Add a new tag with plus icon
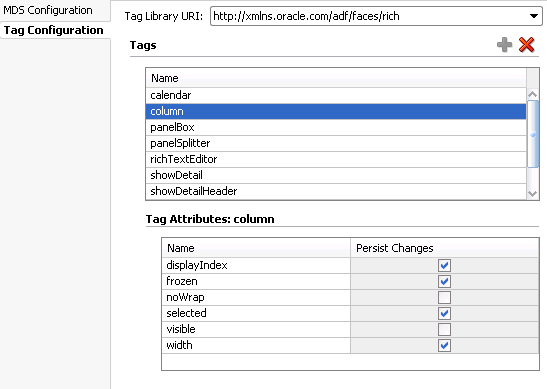The image size is (547, 389). pos(504,45)
